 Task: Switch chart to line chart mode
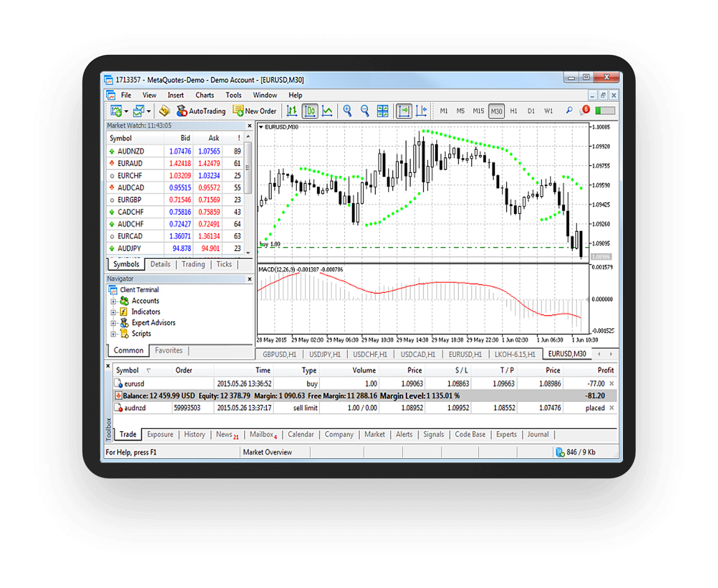(x=327, y=111)
